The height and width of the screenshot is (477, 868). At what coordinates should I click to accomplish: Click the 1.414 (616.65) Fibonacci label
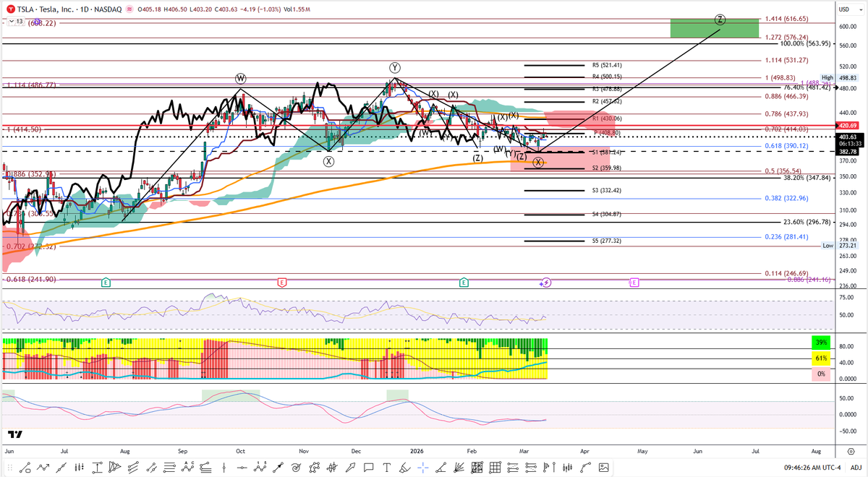click(x=786, y=20)
